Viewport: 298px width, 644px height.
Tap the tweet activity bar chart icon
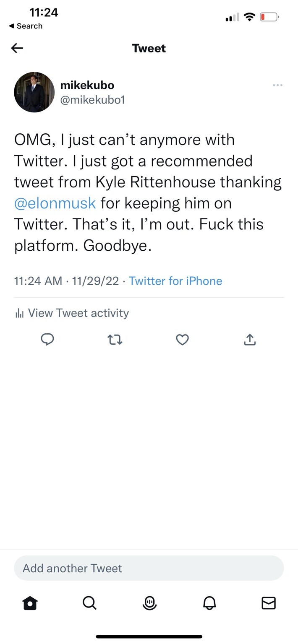point(19,313)
